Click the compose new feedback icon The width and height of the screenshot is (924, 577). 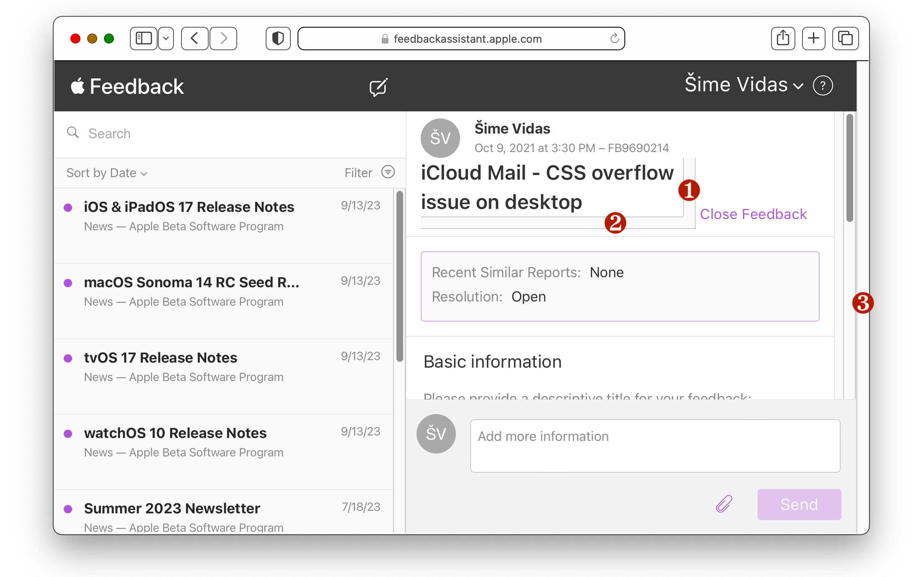coord(378,87)
